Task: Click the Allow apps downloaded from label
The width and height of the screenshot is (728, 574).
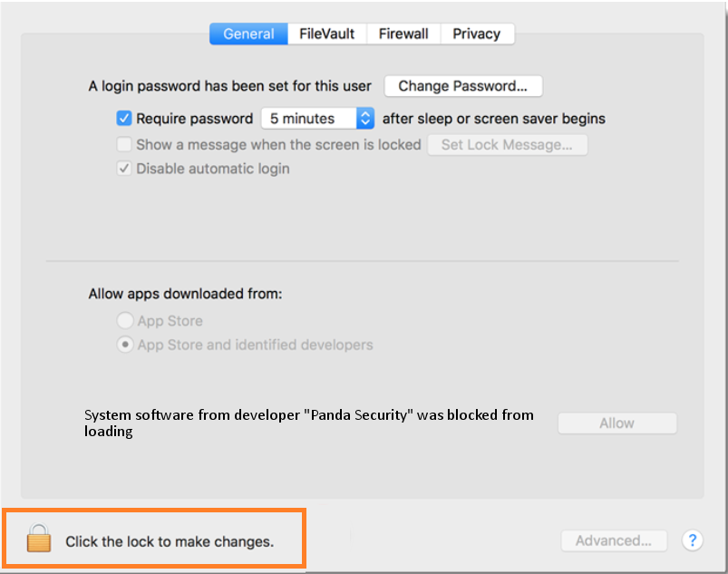Action: [185, 294]
